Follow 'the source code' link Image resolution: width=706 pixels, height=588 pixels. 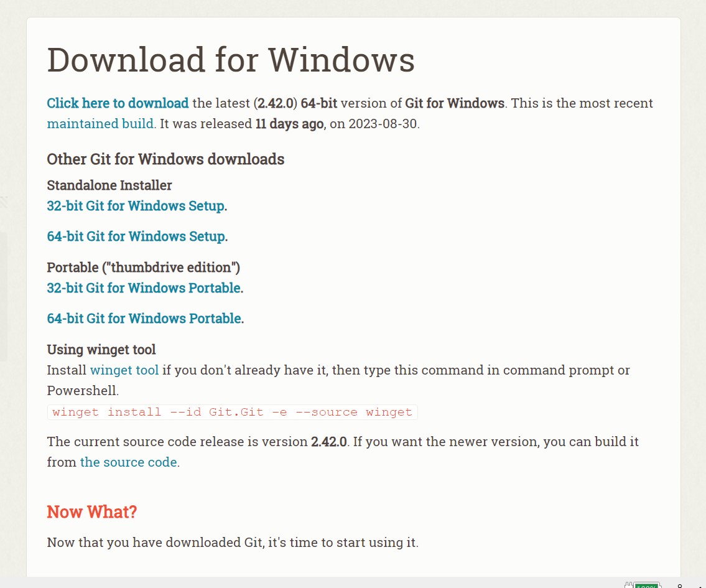pos(128,462)
